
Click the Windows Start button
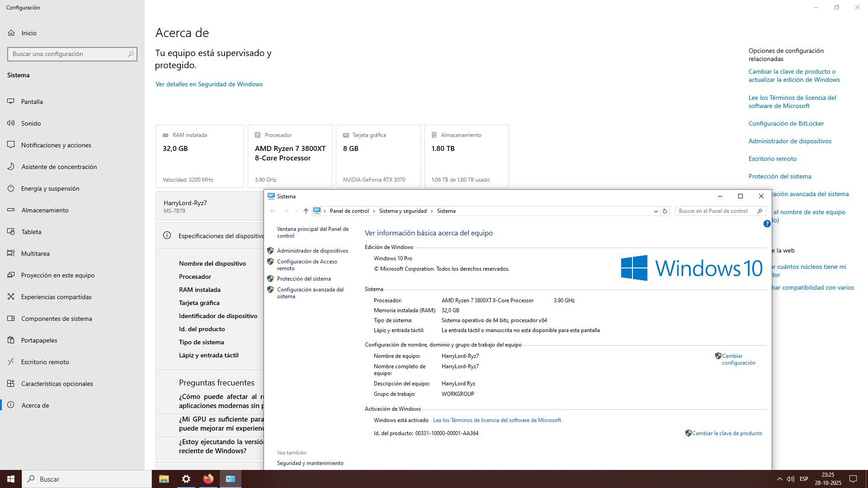click(11, 479)
